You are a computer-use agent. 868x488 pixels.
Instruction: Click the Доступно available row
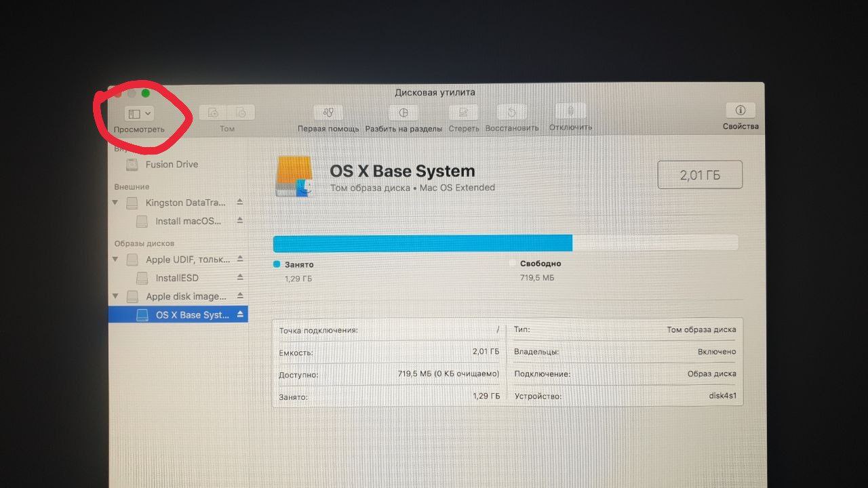pos(389,373)
